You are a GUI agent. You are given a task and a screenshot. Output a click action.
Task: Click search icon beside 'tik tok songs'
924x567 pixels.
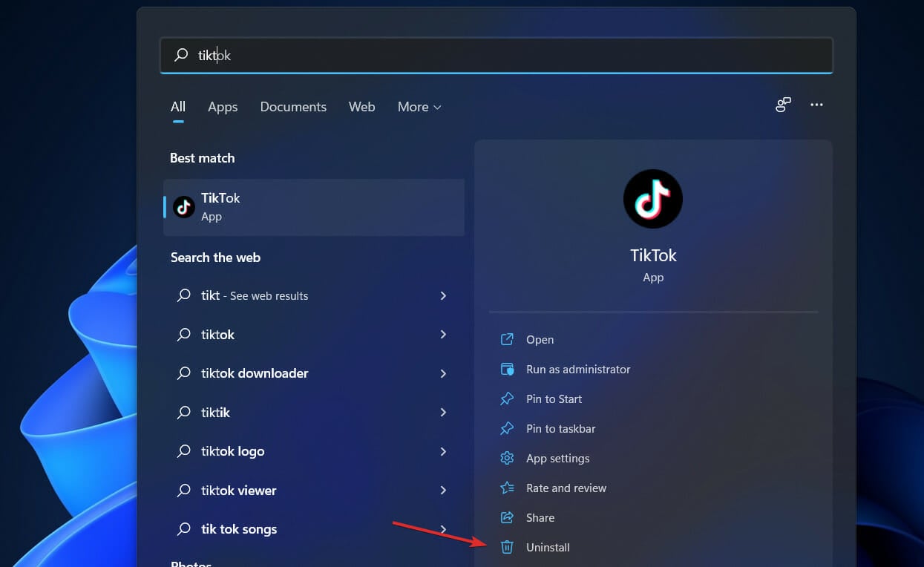point(183,529)
